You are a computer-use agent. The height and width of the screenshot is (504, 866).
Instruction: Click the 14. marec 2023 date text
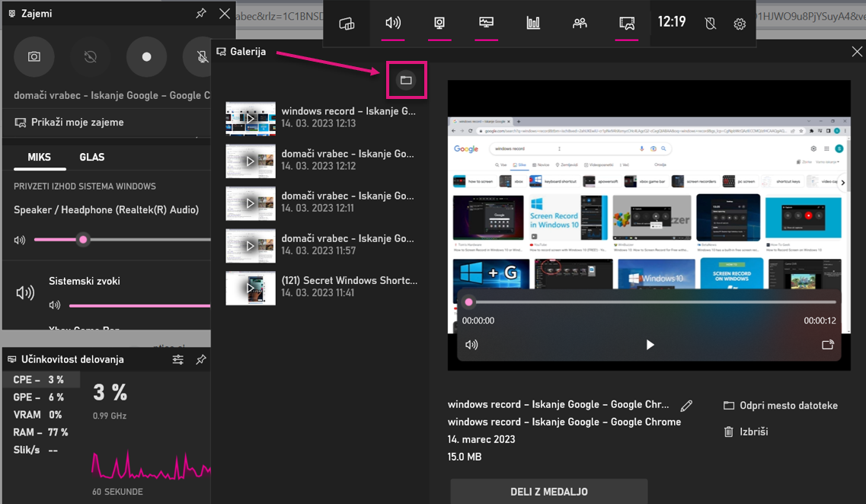tap(481, 439)
